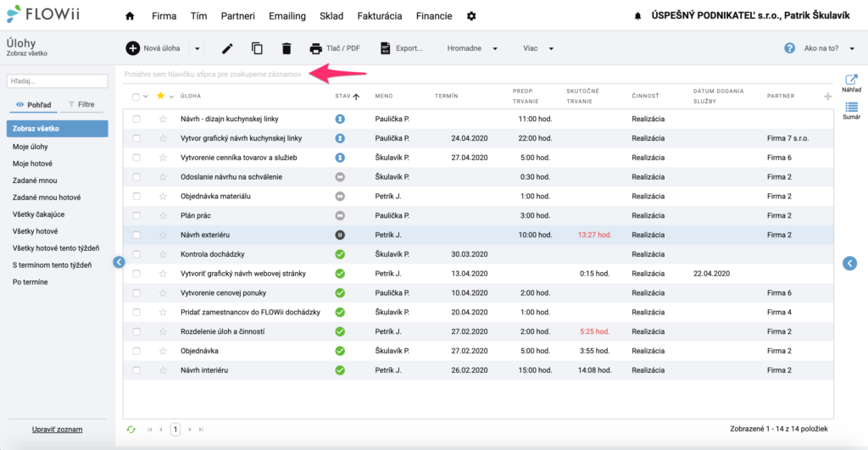The height and width of the screenshot is (450, 868).
Task: Open the Partneri menu
Action: point(238,16)
